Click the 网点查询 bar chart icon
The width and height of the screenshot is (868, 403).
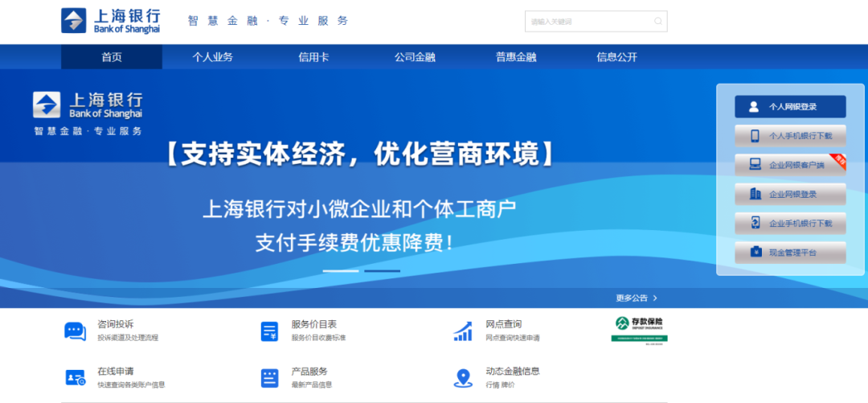(463, 331)
